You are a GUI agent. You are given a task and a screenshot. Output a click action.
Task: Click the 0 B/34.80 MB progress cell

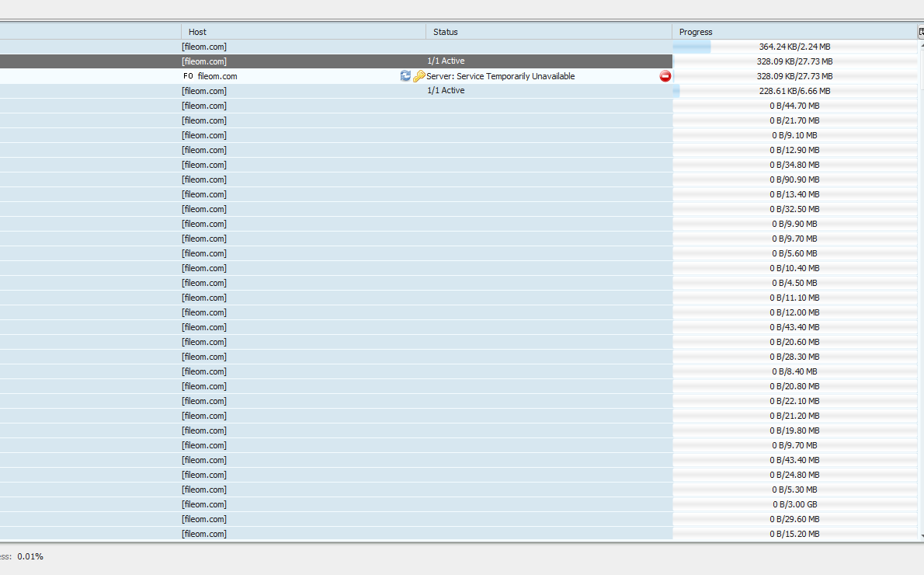pos(795,165)
